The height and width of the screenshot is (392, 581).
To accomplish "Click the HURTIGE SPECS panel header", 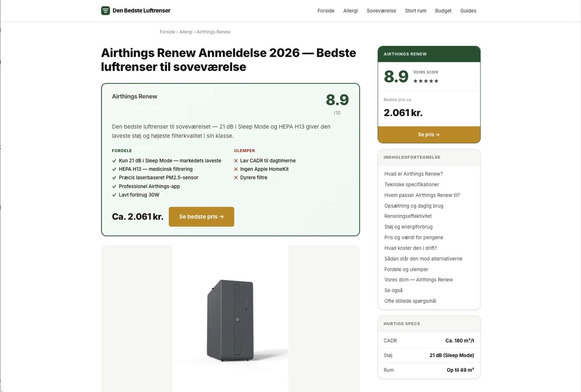I will click(429, 324).
